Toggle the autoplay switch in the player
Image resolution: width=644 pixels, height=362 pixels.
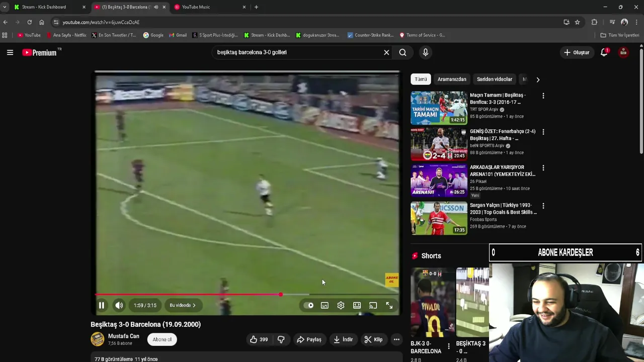click(308, 305)
